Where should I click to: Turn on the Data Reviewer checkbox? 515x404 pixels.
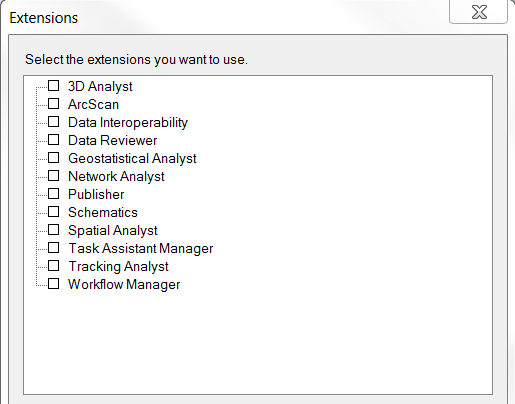coord(54,140)
